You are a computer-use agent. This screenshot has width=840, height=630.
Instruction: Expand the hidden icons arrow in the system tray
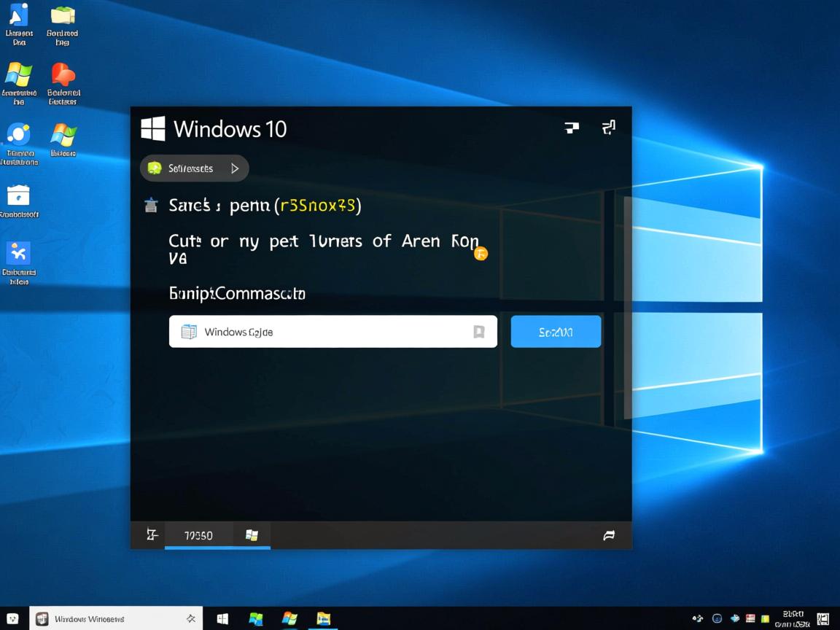[698, 618]
